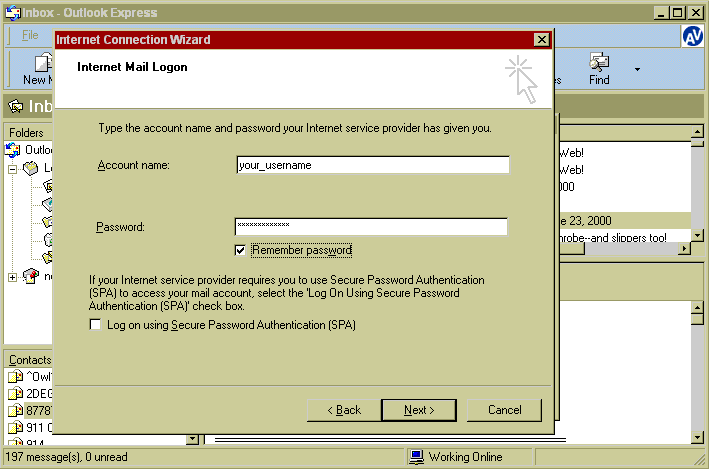Click message list horizontal scroll right arrow
Image resolution: width=709 pixels, height=469 pixels.
685,248
